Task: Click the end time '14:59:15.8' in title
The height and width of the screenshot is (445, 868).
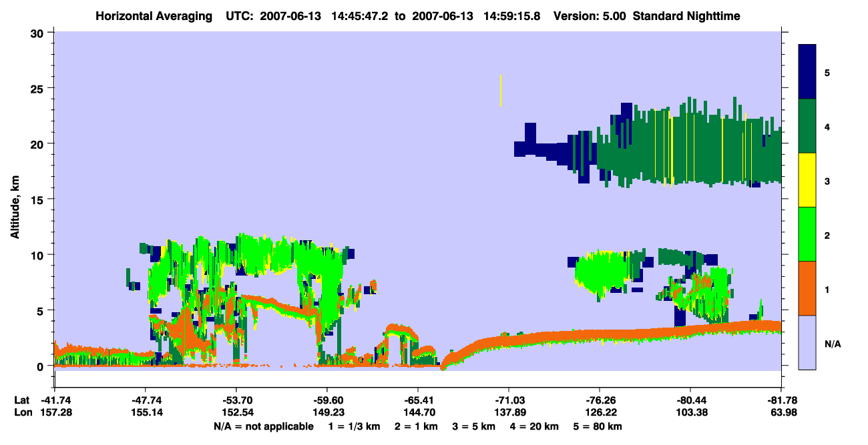Action: (x=512, y=16)
